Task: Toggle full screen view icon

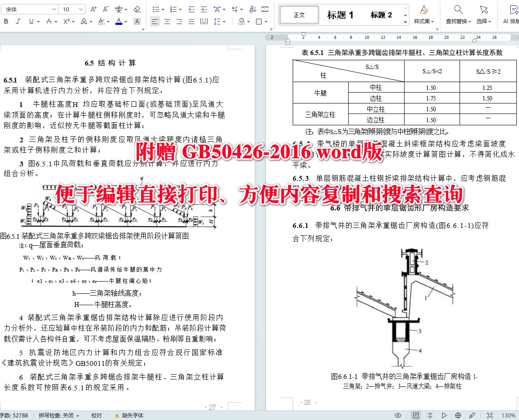Action: [x=490, y=415]
